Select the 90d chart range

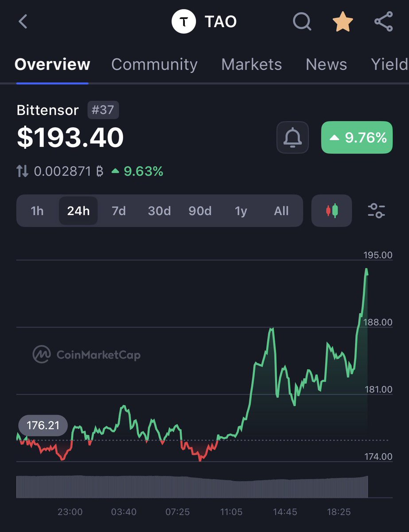(200, 211)
